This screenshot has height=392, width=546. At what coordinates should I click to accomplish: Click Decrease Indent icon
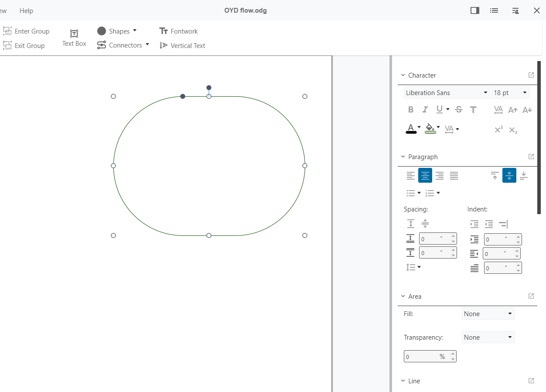click(489, 224)
